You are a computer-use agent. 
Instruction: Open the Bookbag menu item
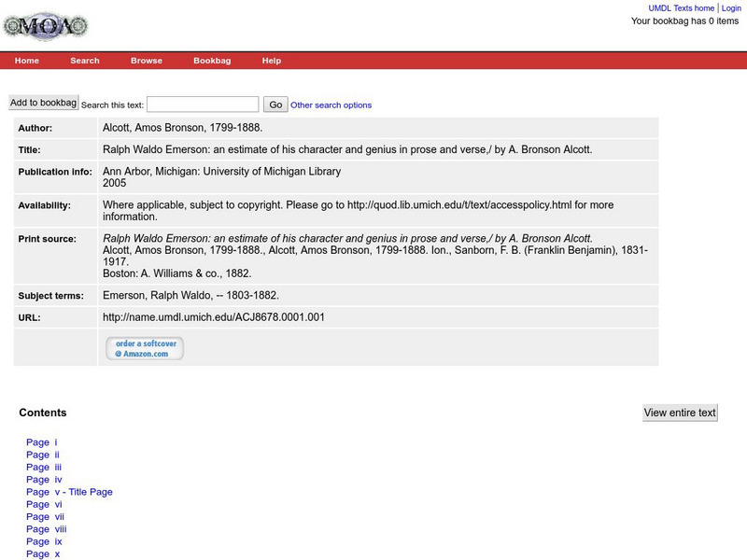tap(212, 61)
